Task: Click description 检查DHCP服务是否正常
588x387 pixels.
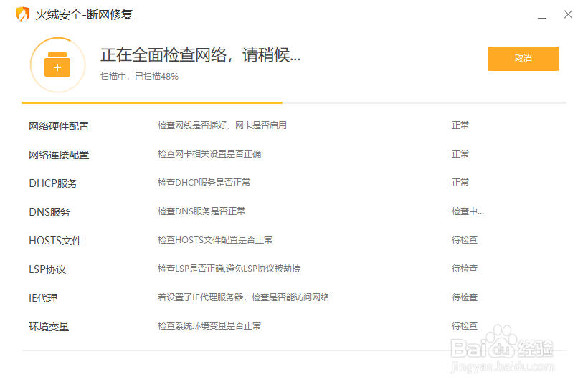Action: pyautogui.click(x=204, y=183)
